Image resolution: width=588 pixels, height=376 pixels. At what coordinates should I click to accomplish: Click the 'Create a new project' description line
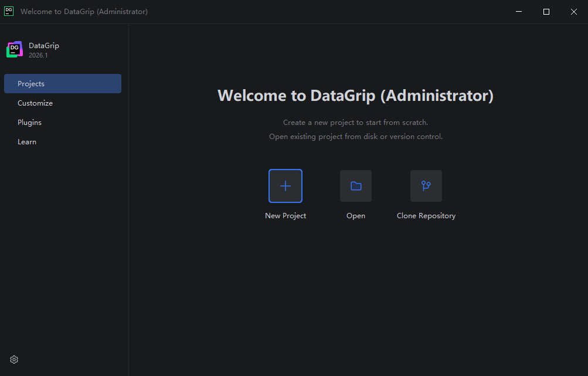pos(355,123)
